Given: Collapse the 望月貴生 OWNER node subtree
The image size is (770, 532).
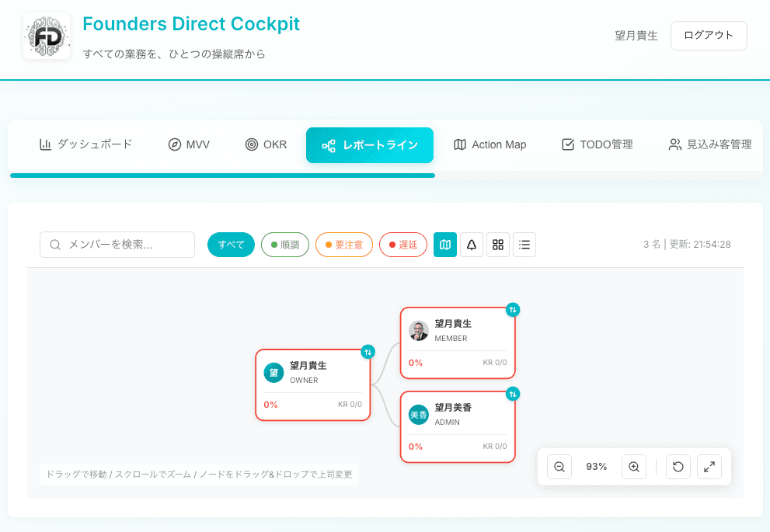Looking at the screenshot, I should point(368,351).
